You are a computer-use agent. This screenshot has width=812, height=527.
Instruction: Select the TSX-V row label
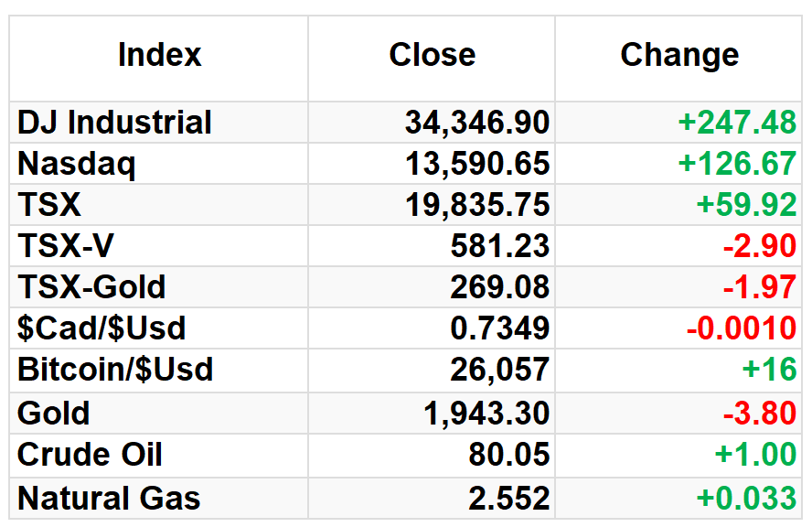[65, 245]
